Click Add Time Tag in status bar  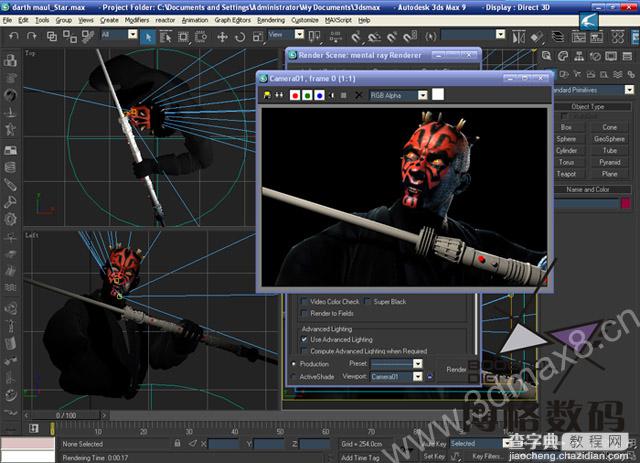pyautogui.click(x=360, y=457)
